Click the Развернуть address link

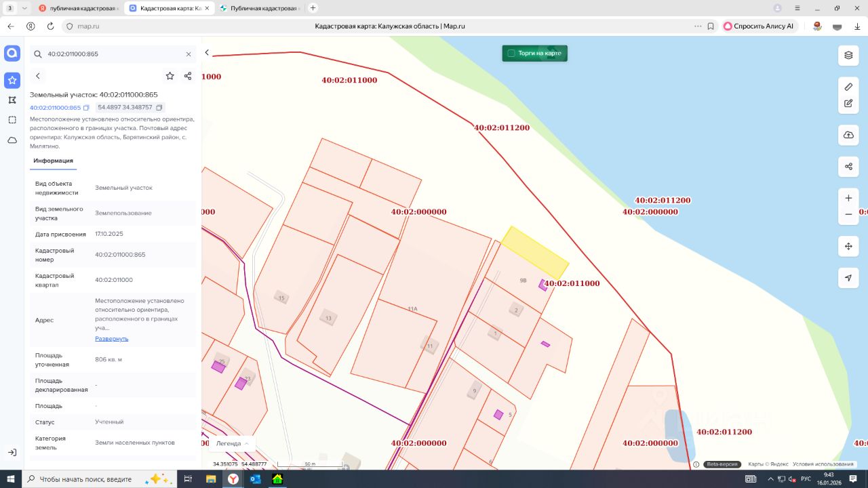[x=111, y=338]
